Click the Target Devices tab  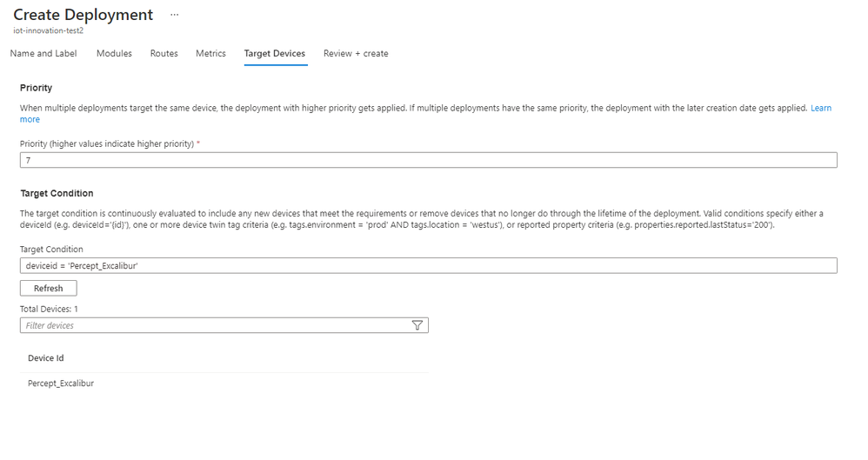[275, 53]
